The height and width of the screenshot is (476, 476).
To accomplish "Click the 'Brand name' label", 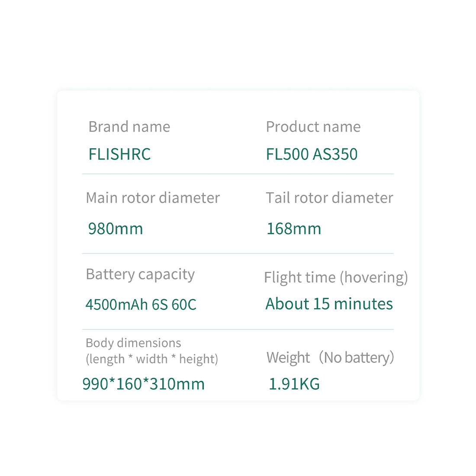I will 129,127.
